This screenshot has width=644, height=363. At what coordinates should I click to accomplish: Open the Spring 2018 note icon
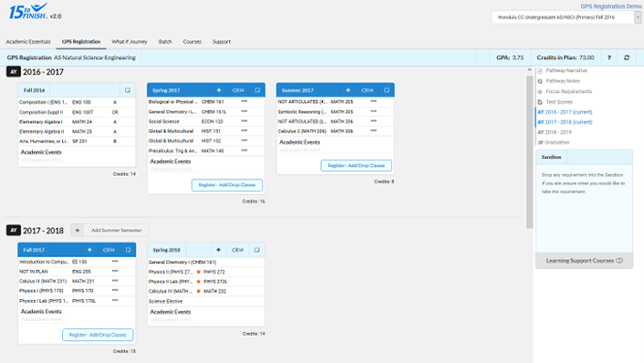pyautogui.click(x=257, y=250)
